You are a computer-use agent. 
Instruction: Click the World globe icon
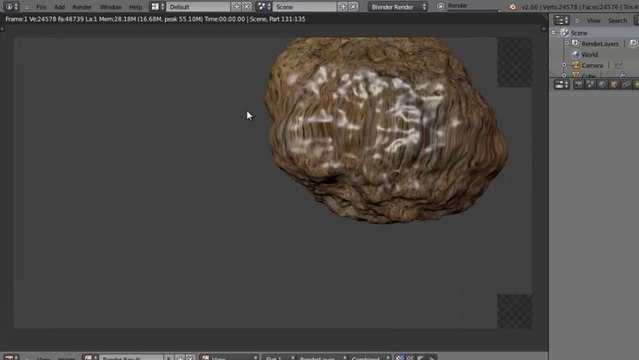(575, 54)
